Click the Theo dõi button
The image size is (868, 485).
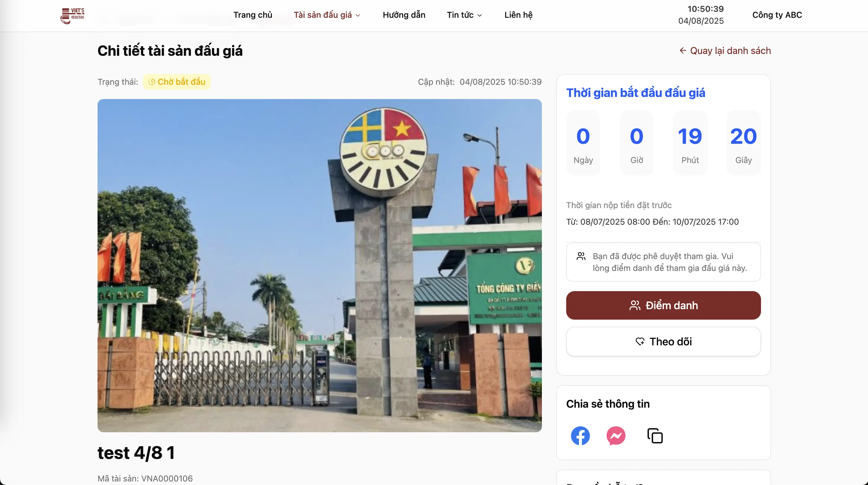pyautogui.click(x=663, y=342)
